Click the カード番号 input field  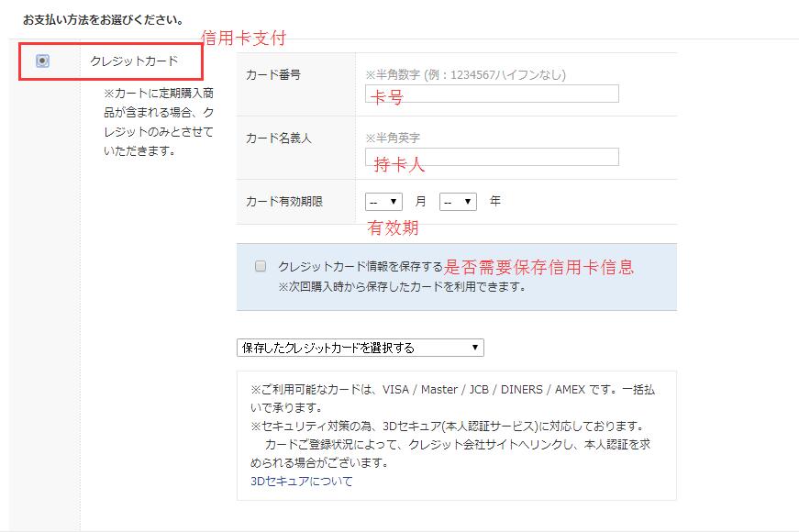[492, 94]
